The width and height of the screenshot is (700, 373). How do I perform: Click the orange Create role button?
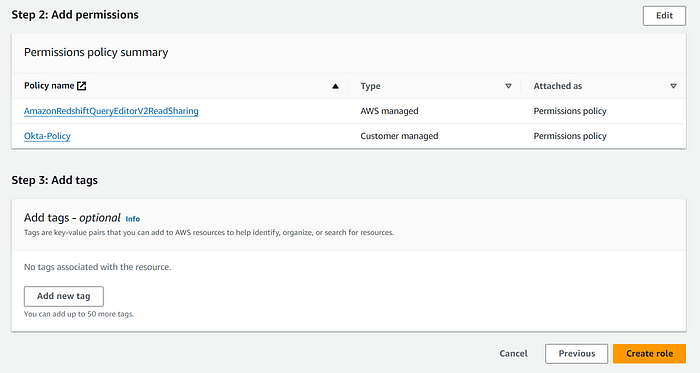tap(650, 354)
